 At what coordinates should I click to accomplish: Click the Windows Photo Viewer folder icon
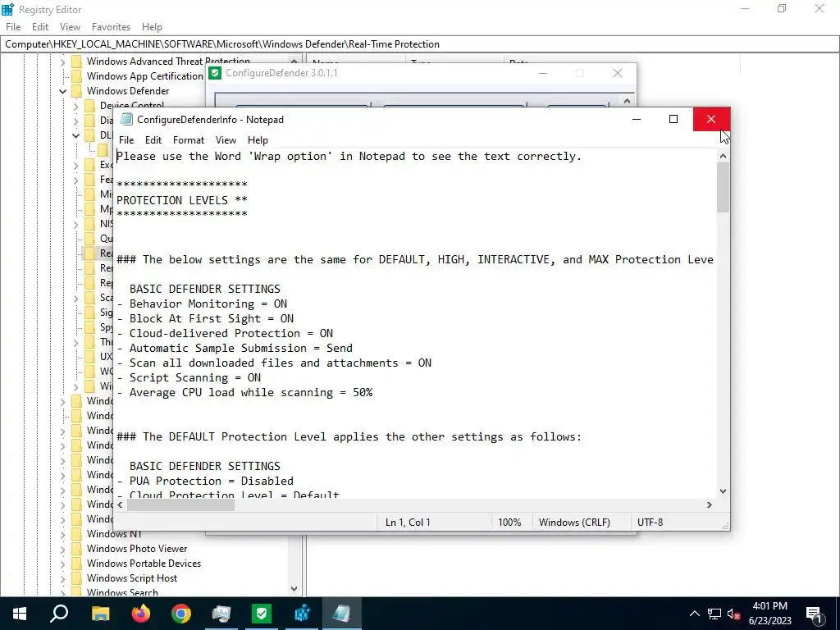click(77, 549)
